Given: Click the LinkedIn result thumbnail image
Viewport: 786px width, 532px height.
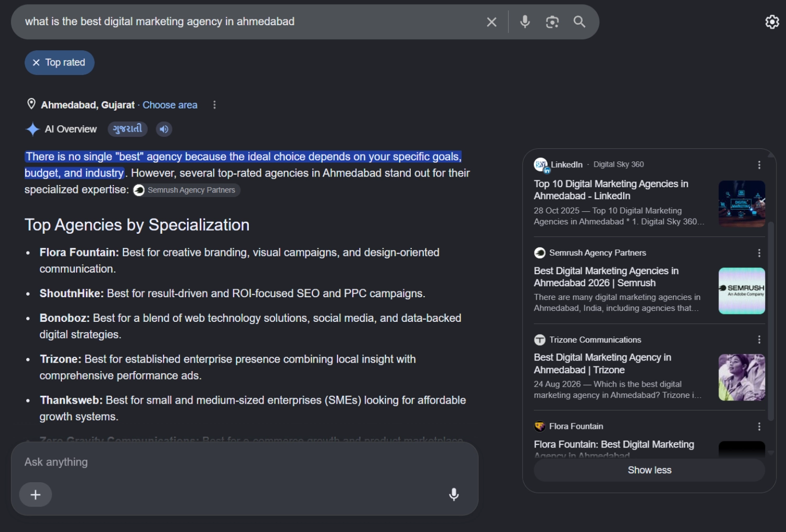Looking at the screenshot, I should pyautogui.click(x=741, y=204).
